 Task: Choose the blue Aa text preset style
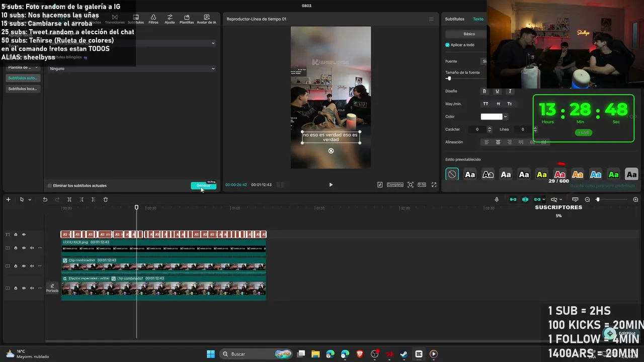coord(596,174)
